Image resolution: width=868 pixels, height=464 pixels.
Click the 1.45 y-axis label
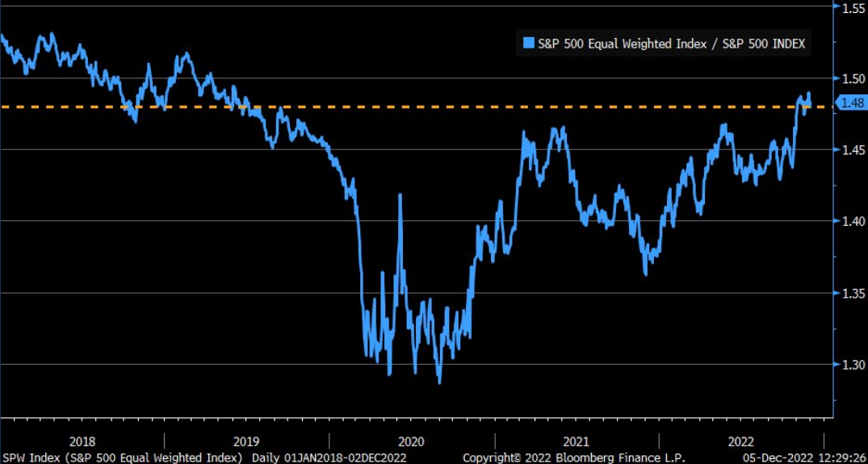[853, 150]
